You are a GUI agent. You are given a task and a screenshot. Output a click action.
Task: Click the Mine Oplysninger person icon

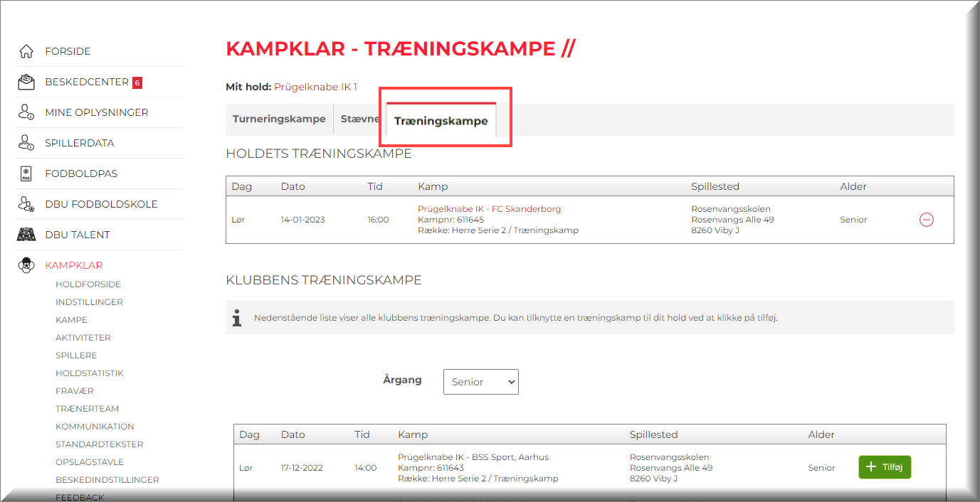(26, 112)
